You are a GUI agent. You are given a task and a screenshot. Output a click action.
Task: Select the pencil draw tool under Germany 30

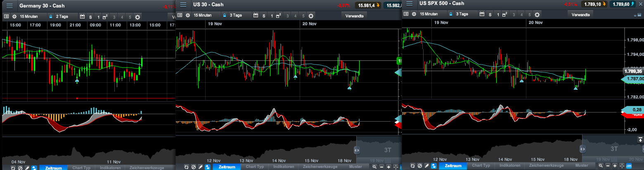[26, 168]
